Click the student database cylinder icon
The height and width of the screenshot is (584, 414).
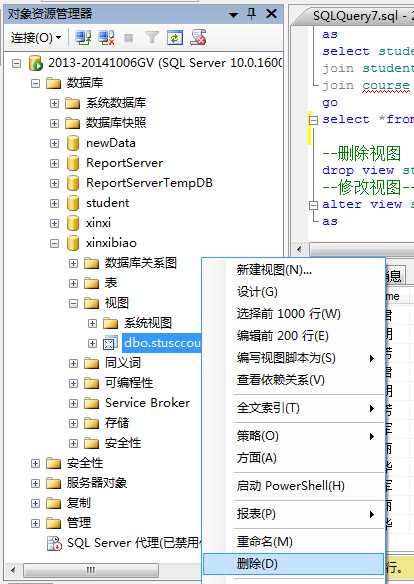(x=73, y=203)
